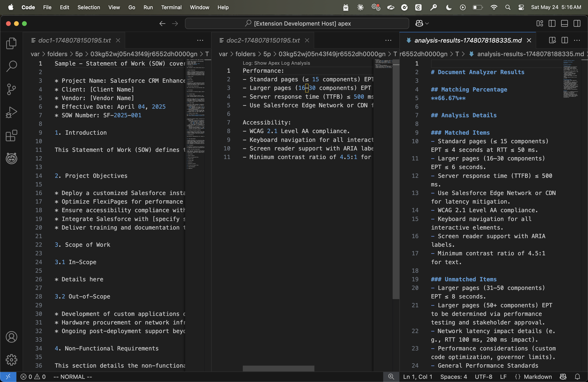The width and height of the screenshot is (588, 382).
Task: Open the Accounts menu in activity bar
Action: (11, 337)
